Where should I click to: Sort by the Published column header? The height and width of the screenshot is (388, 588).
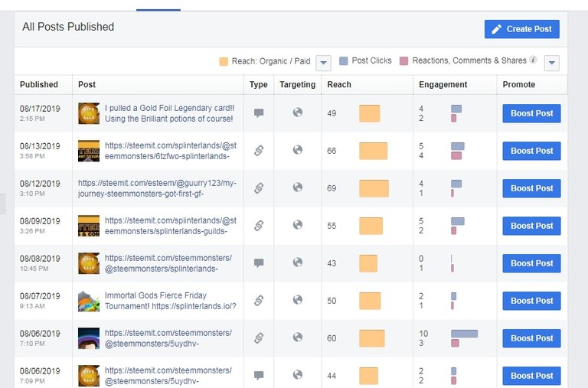click(39, 84)
